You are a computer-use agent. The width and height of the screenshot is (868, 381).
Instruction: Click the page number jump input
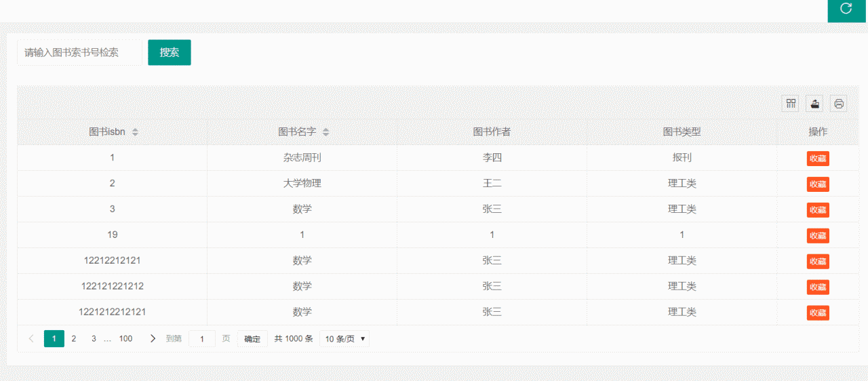pos(202,339)
